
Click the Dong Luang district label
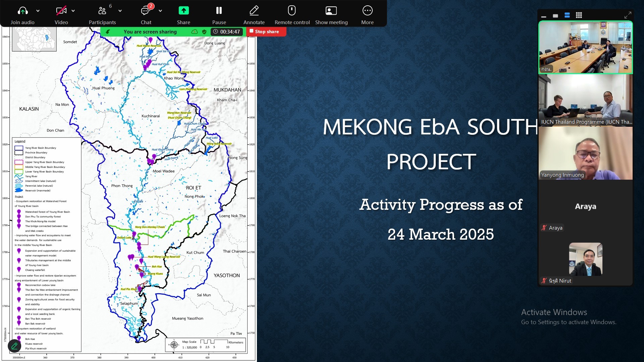215,43
